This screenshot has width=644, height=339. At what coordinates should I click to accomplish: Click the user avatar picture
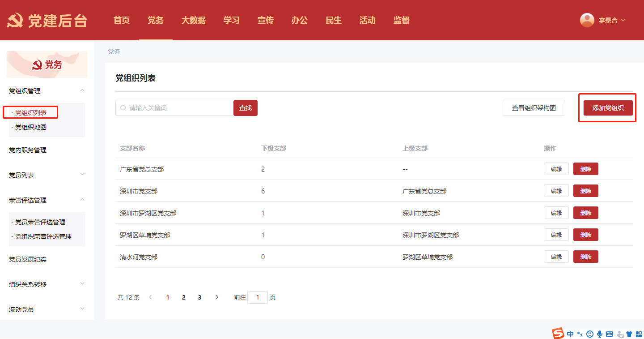(587, 20)
